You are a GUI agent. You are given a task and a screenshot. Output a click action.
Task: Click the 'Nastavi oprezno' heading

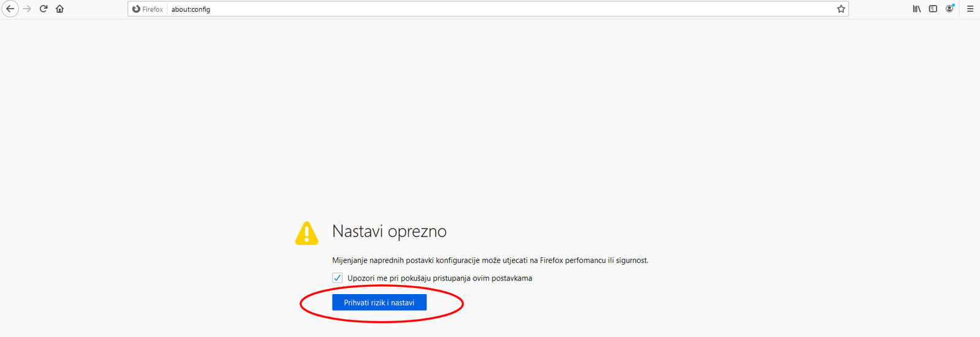point(389,232)
